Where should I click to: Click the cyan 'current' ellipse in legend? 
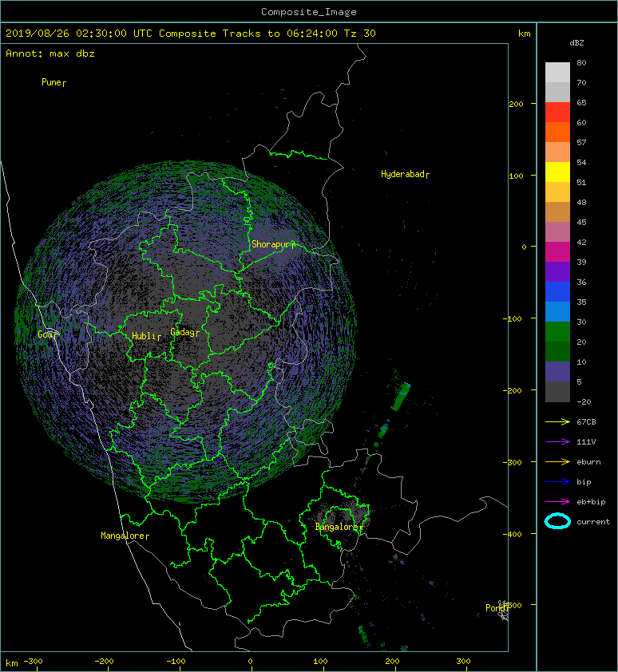557,522
